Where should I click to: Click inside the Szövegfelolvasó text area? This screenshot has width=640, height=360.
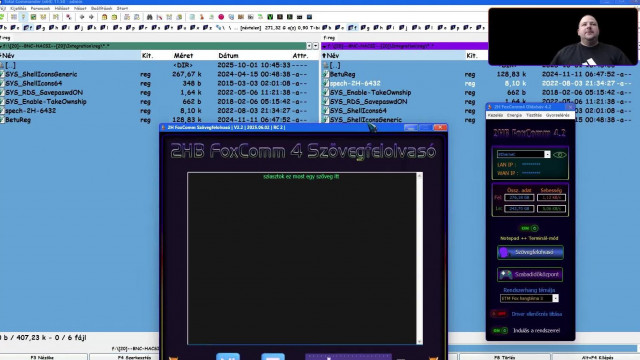pyautogui.click(x=302, y=258)
